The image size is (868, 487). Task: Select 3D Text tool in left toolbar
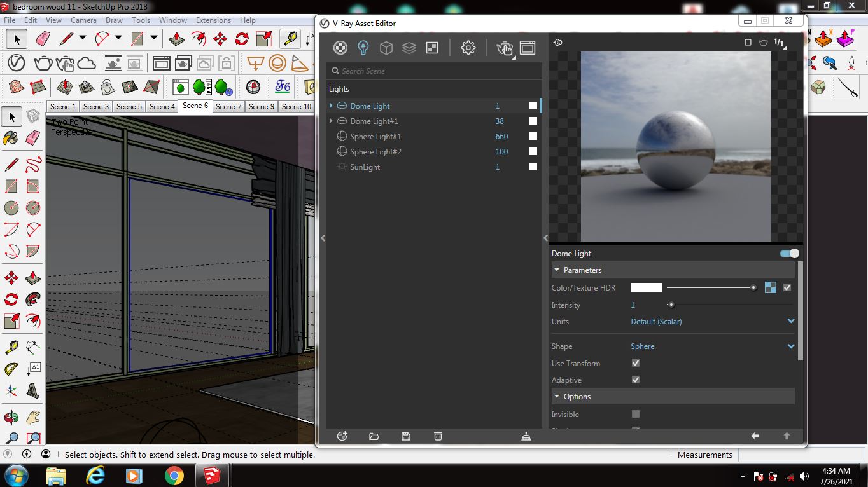tap(33, 391)
